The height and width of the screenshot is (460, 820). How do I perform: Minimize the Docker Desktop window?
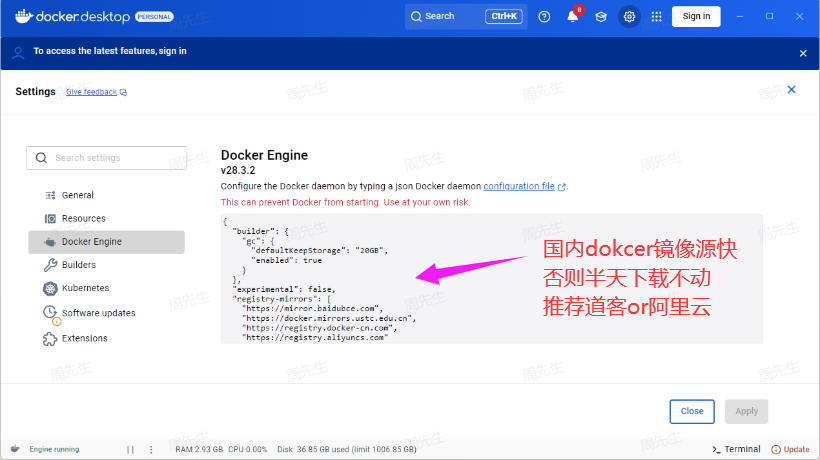pyautogui.click(x=740, y=16)
